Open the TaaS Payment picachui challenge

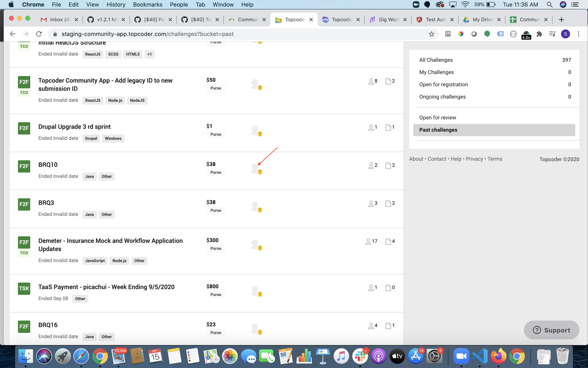coord(106,287)
